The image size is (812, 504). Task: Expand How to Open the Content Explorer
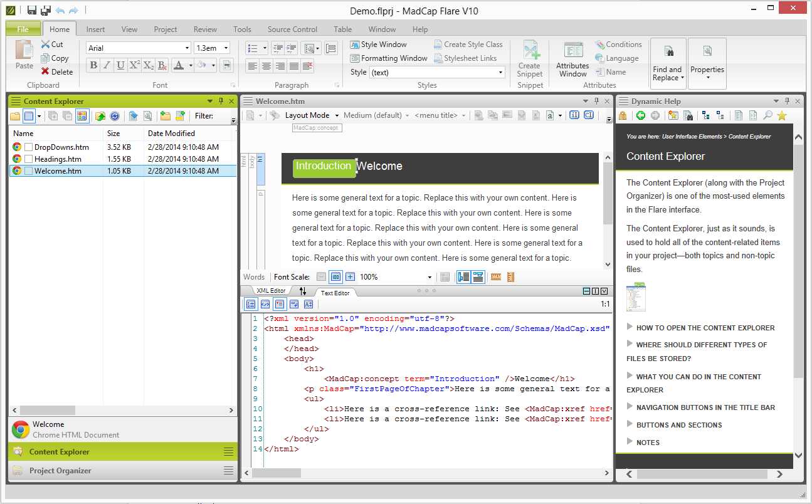[700, 328]
